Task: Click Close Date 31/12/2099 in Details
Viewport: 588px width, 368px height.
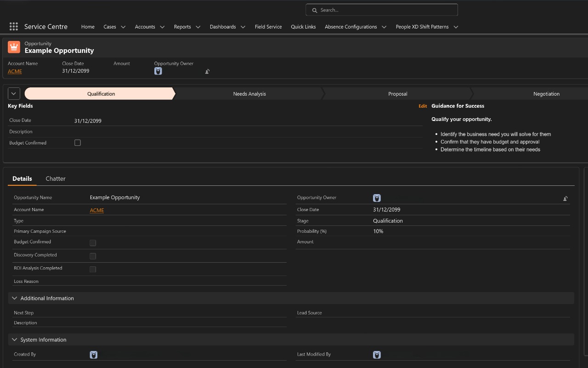Action: click(x=386, y=209)
